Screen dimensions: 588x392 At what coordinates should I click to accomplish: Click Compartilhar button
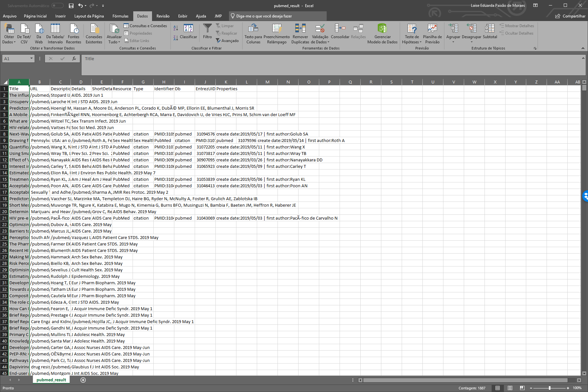point(570,16)
